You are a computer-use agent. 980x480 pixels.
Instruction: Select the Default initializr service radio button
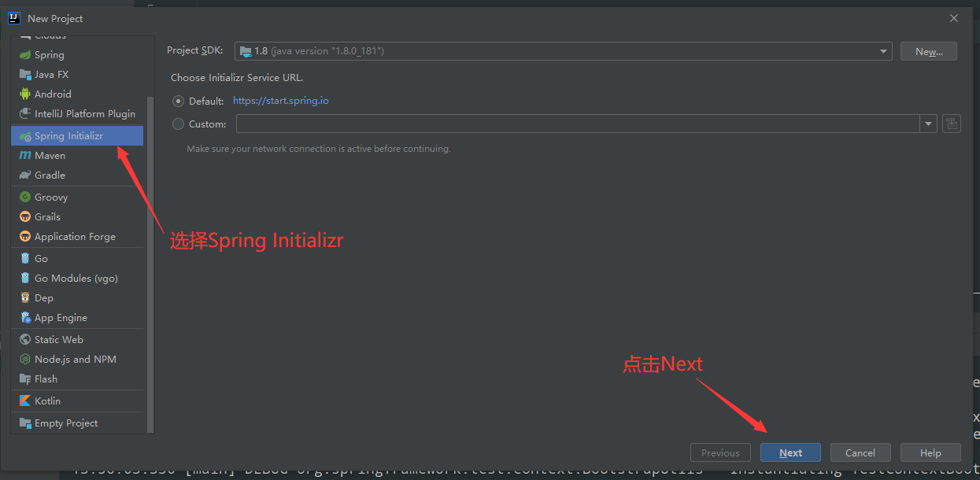pyautogui.click(x=178, y=100)
